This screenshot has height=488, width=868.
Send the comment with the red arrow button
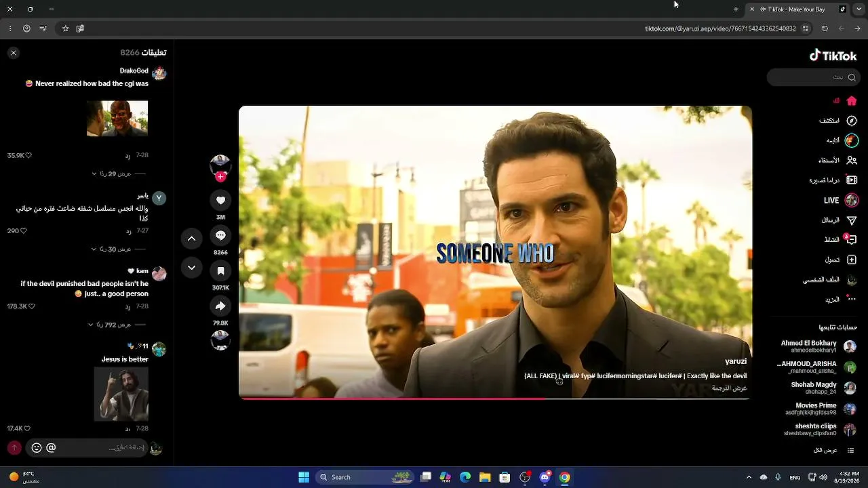[14, 448]
